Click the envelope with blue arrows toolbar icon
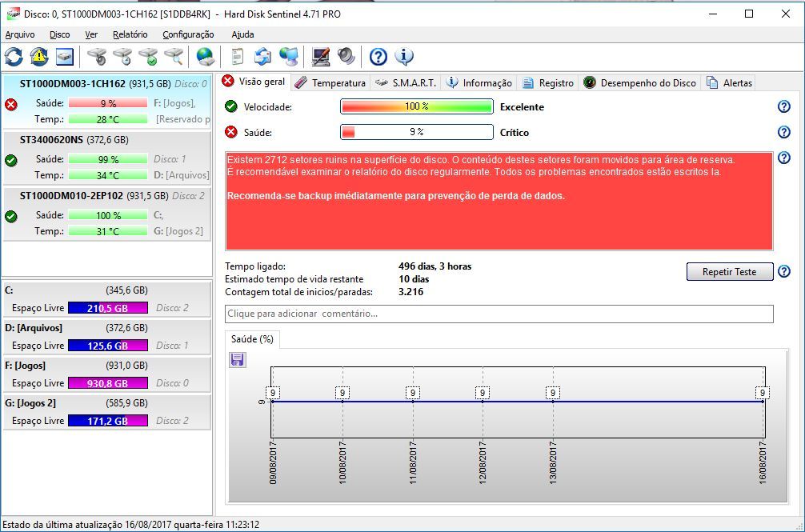This screenshot has width=805, height=532. 262,57
